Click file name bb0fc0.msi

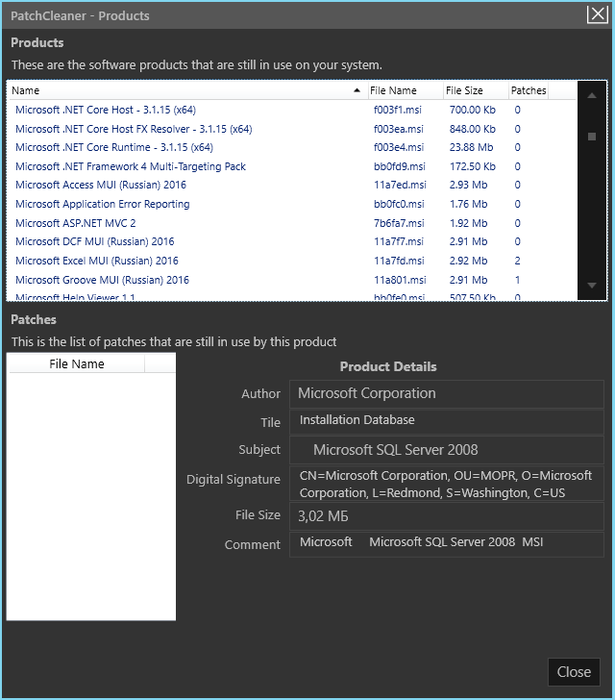tap(399, 204)
